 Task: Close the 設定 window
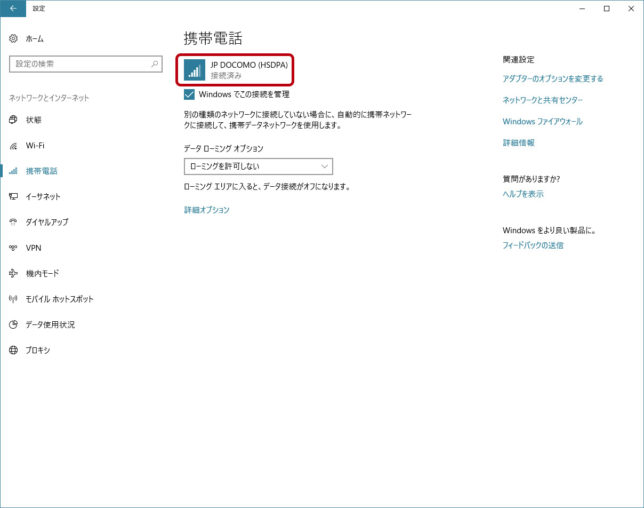631,8
